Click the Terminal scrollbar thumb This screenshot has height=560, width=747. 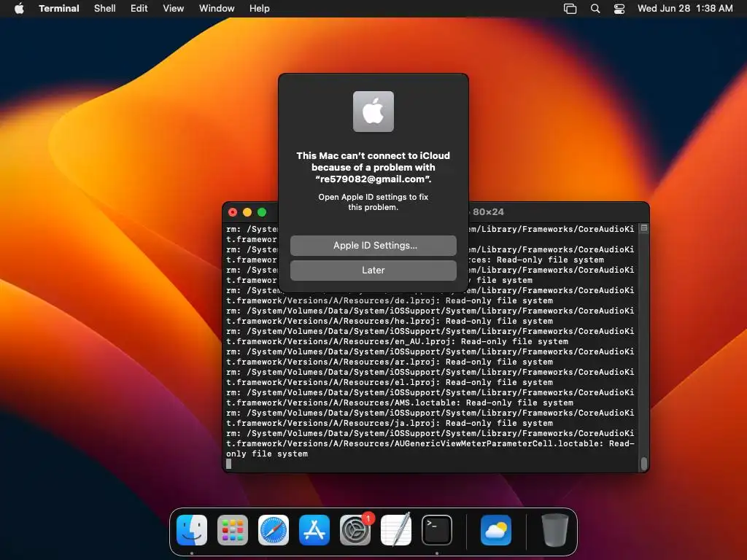pos(644,463)
